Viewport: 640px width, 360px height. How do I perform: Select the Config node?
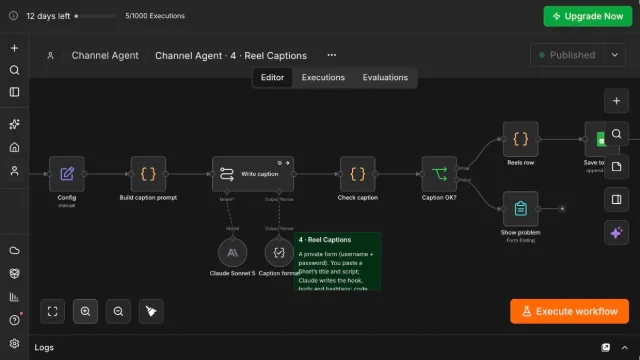coord(67,174)
